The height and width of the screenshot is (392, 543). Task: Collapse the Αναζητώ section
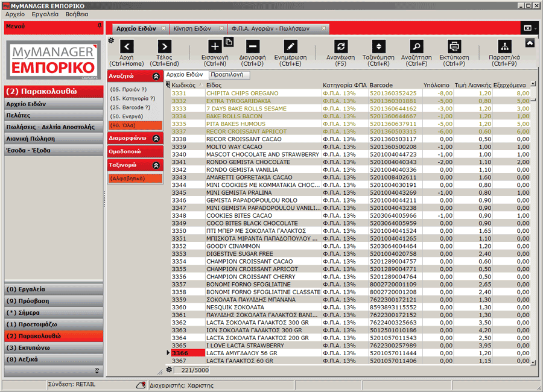coord(156,76)
